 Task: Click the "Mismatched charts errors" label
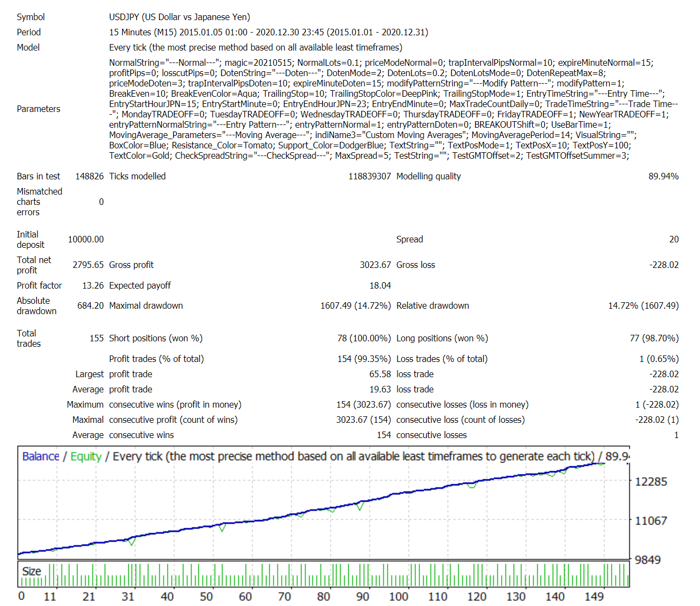pos(40,202)
